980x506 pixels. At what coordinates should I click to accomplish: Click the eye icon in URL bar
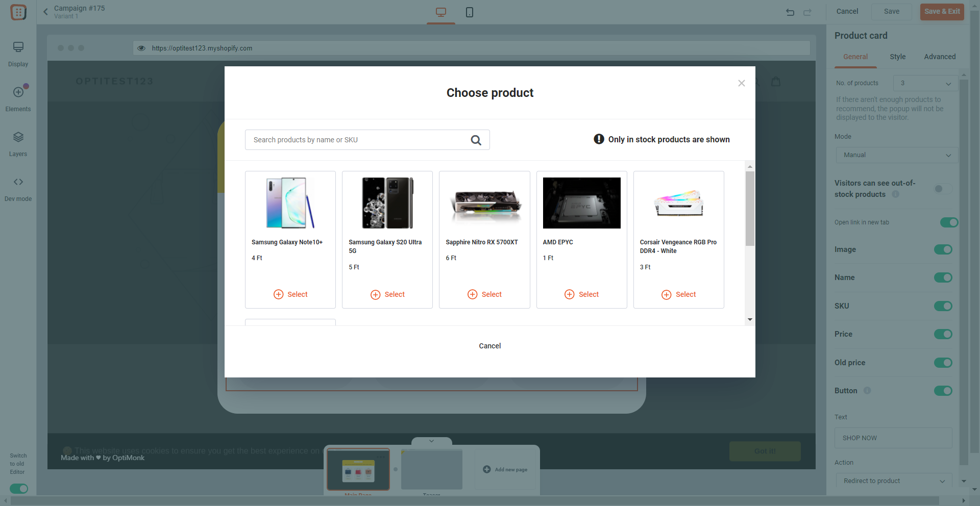pos(141,48)
